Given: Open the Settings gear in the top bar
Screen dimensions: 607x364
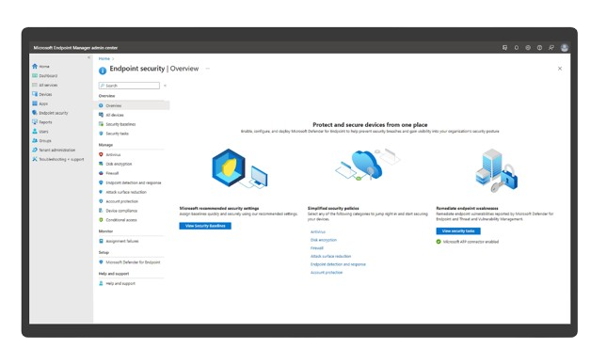Looking at the screenshot, I should [528, 48].
